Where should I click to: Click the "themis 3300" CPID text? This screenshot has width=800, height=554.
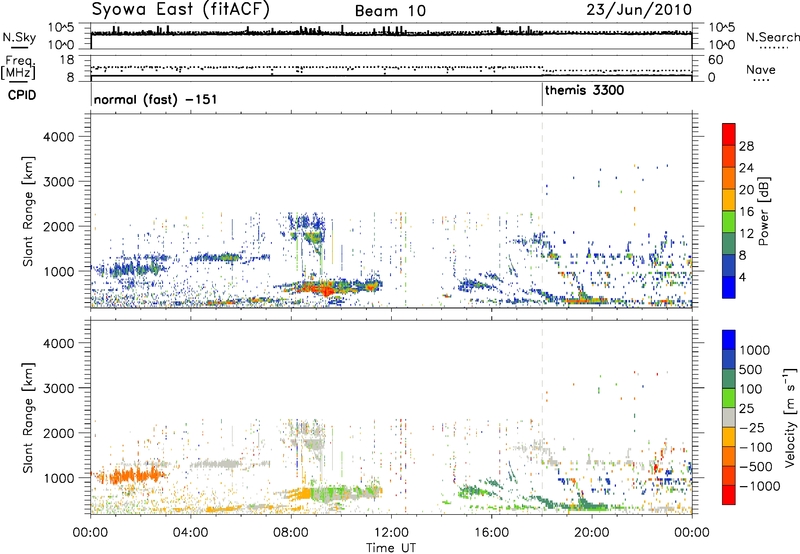[585, 91]
